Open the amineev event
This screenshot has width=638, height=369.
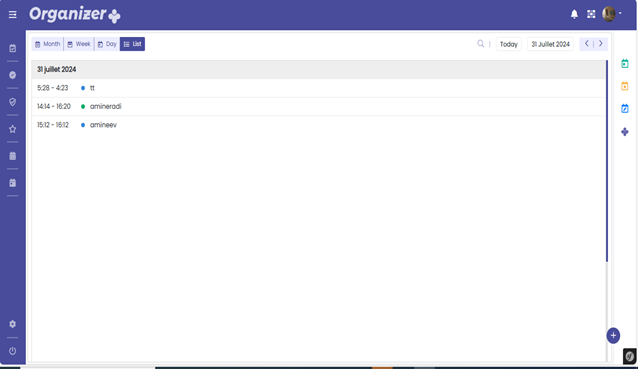pos(103,125)
